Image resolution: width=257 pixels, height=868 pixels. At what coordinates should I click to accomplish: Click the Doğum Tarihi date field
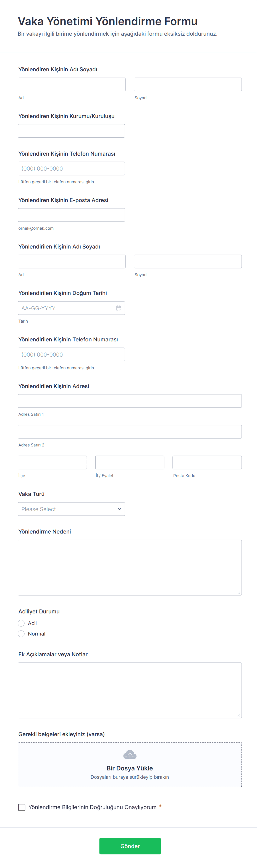pyautogui.click(x=66, y=308)
